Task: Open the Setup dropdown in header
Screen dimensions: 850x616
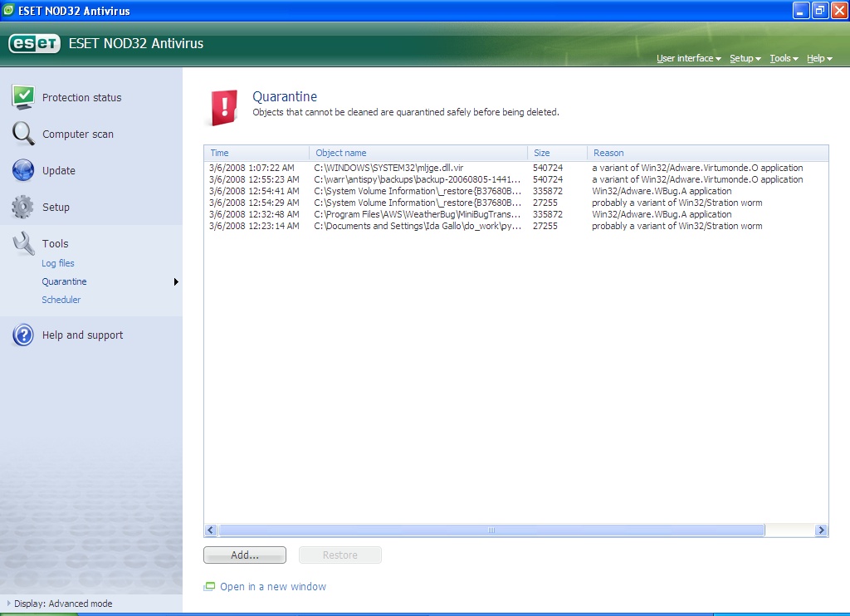Action: 745,59
